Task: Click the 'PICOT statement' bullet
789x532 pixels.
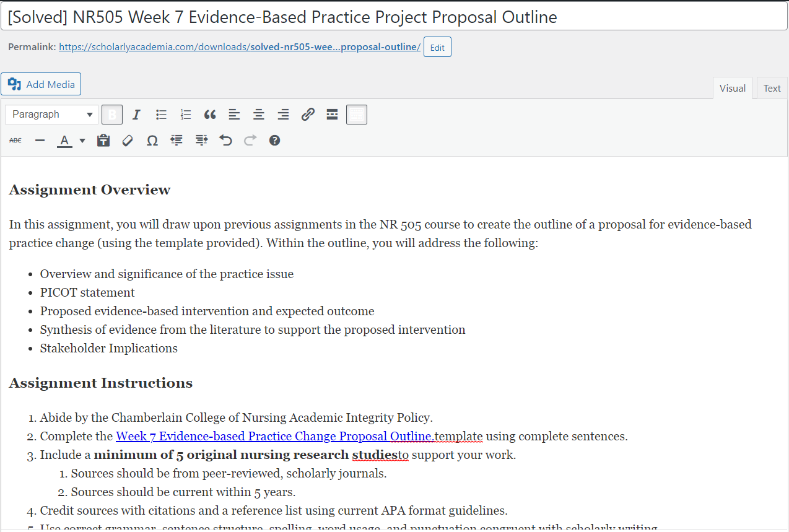Action: point(87,292)
